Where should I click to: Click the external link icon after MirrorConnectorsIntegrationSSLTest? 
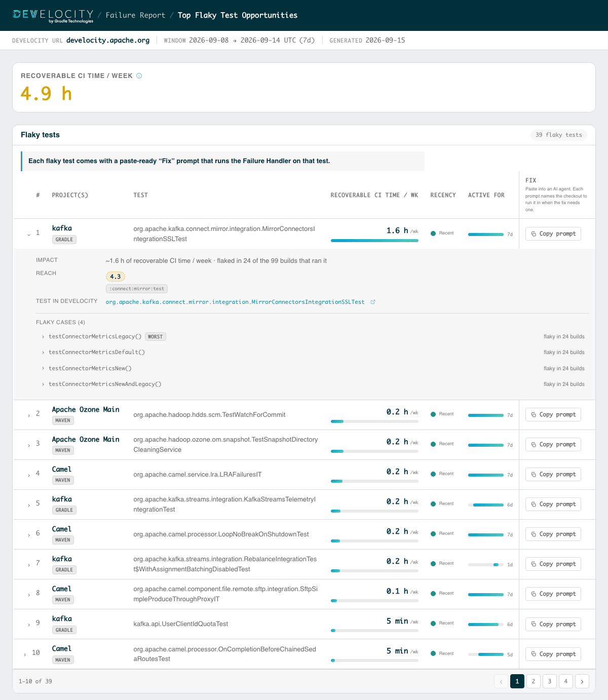click(x=373, y=302)
